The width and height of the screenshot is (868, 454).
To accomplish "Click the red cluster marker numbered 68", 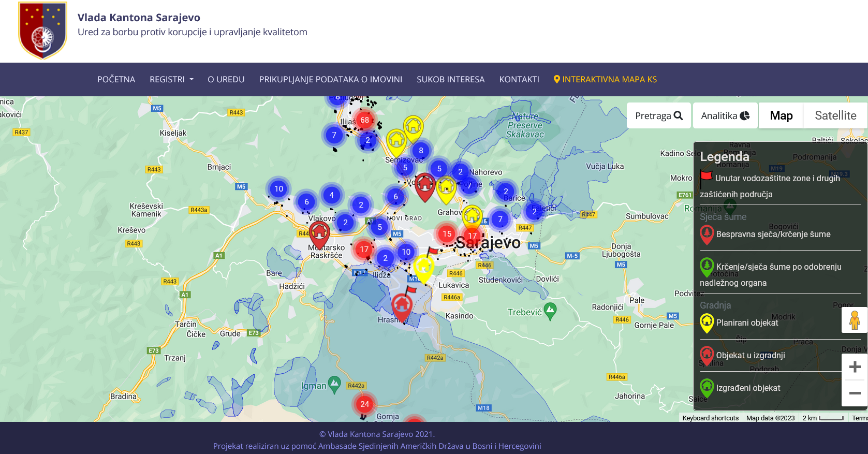I will coord(365,120).
